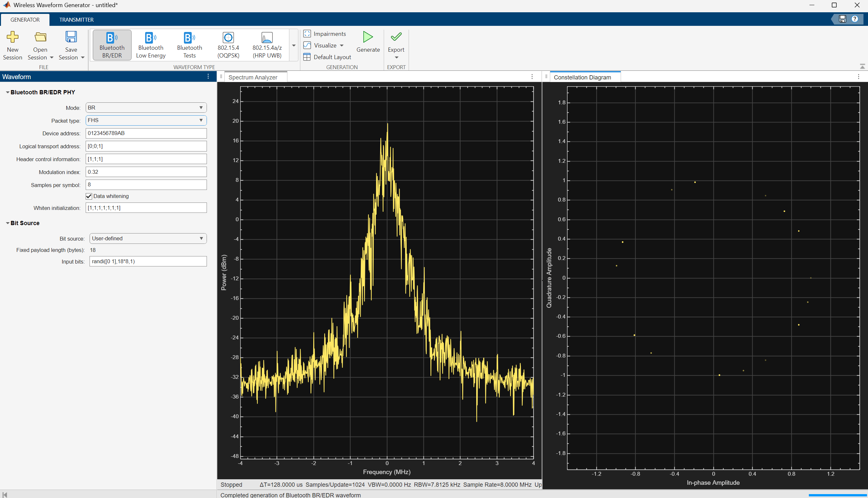
Task: Reset to Default Layout
Action: 327,57
